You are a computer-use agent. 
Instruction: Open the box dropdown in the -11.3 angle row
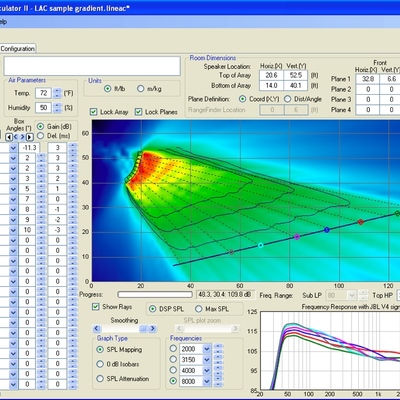click(13, 148)
